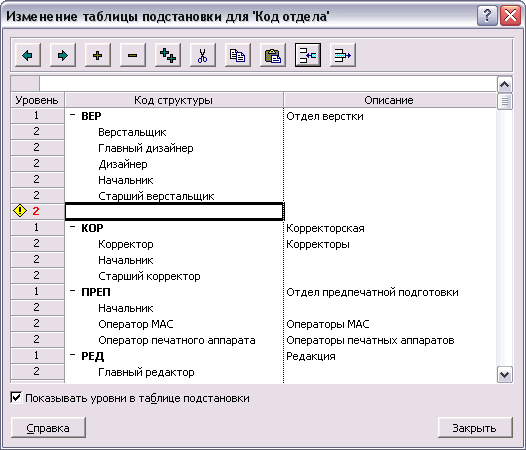Click the scrollbar up arrow

tap(505, 85)
